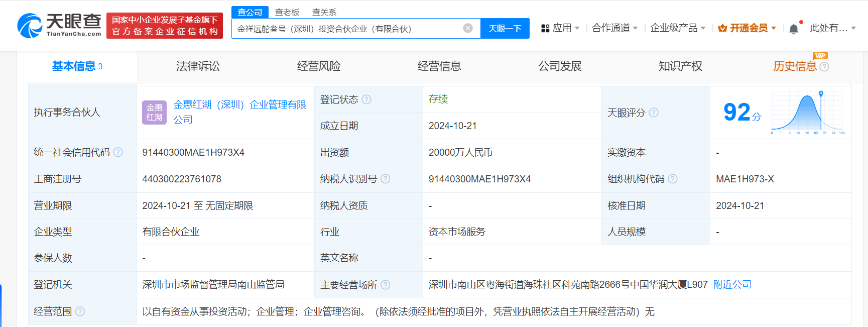Screen dimensions: 868x327
Task: Click the 经营范围 description text
Action: tap(399, 311)
